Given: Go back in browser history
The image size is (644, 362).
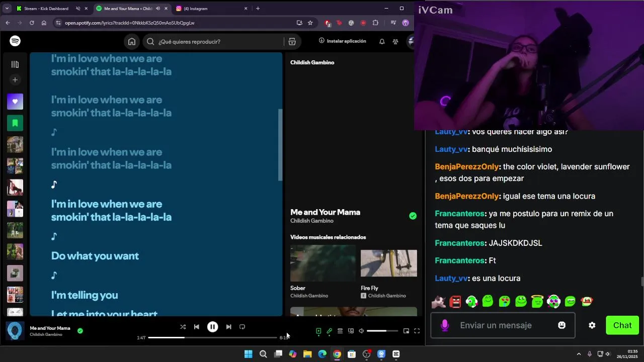Looking at the screenshot, I should (x=8, y=23).
